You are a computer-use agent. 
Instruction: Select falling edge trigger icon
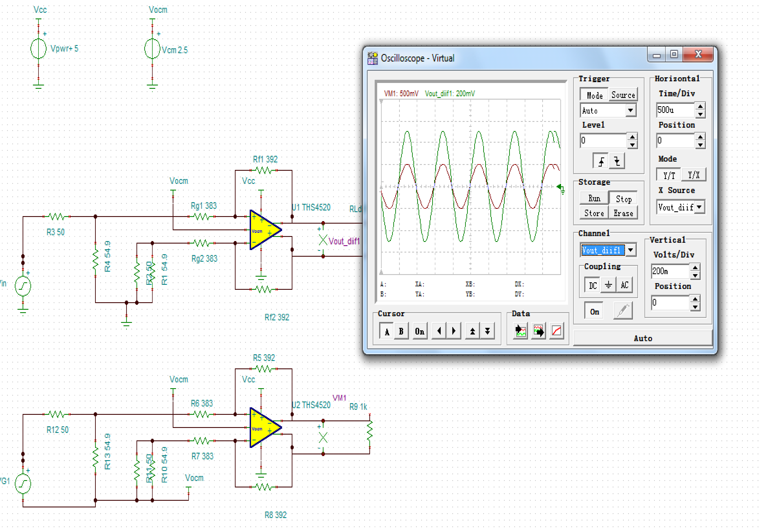[617, 161]
